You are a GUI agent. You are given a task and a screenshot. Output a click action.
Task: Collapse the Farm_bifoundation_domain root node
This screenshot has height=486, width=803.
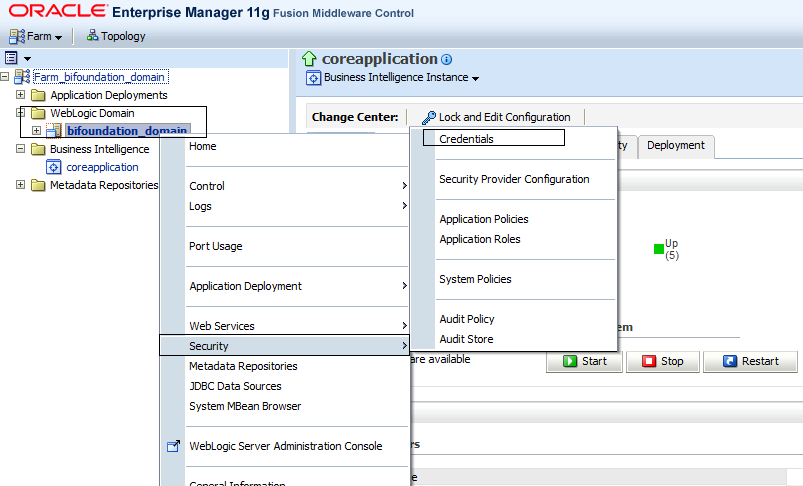point(5,77)
